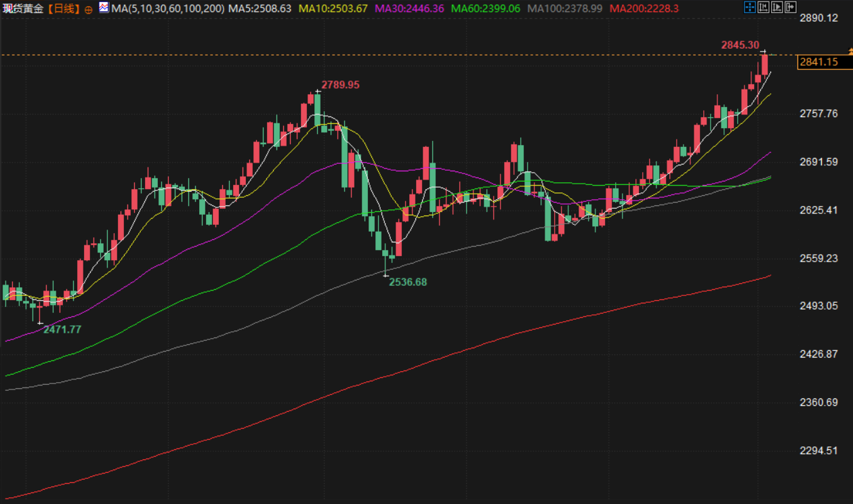Click the orange up arrow on the price axis
853x504 pixels.
click(x=850, y=51)
